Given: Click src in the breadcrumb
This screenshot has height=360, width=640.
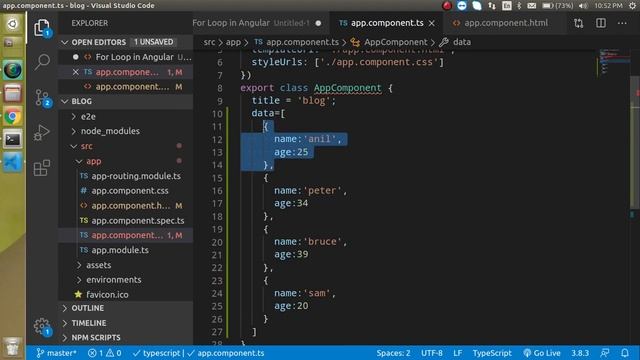Looking at the screenshot, I should tap(209, 42).
